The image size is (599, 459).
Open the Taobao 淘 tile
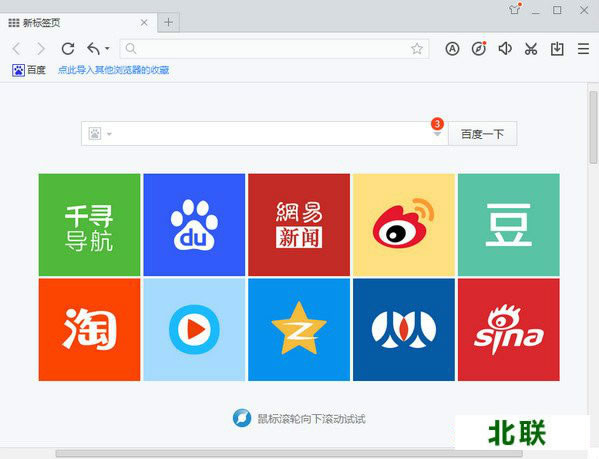click(89, 330)
